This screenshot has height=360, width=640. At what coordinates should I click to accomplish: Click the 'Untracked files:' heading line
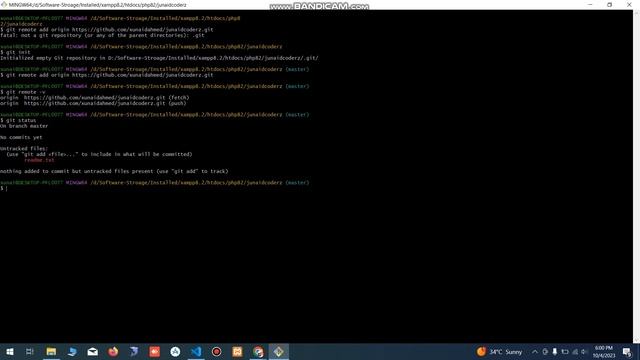coord(24,149)
